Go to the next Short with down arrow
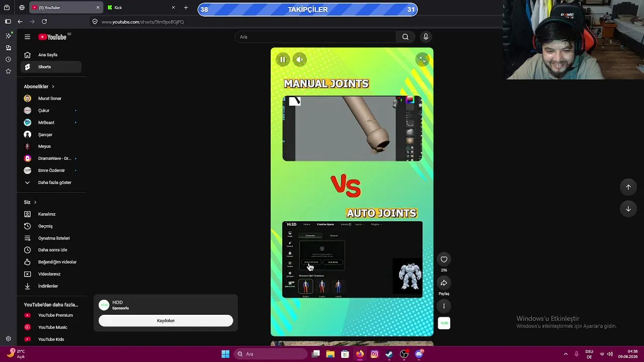644x362 pixels. (x=628, y=209)
